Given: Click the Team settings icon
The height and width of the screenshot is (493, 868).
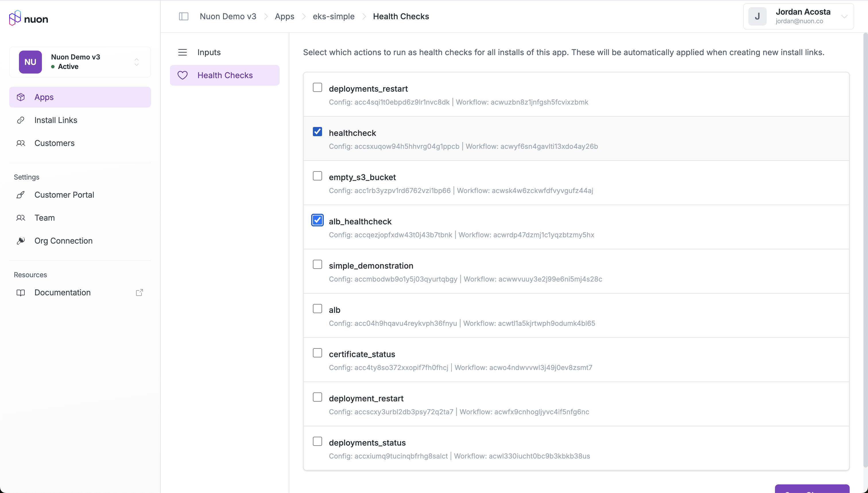Looking at the screenshot, I should point(21,218).
